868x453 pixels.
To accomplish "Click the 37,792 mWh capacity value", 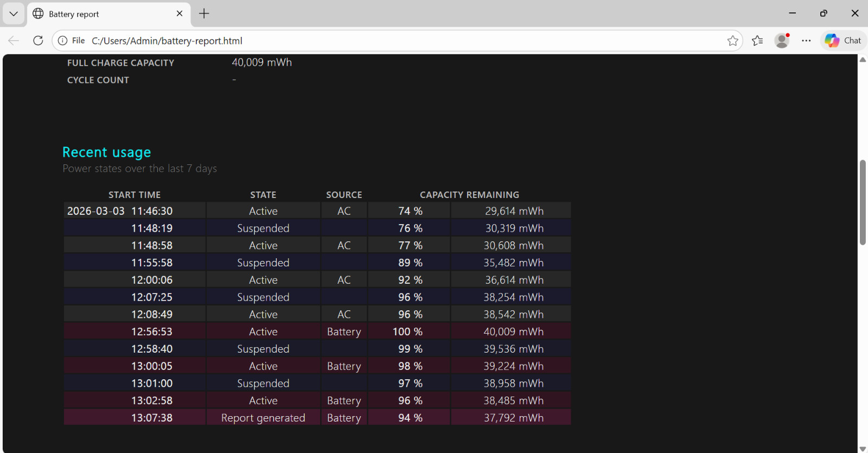I will point(514,418).
